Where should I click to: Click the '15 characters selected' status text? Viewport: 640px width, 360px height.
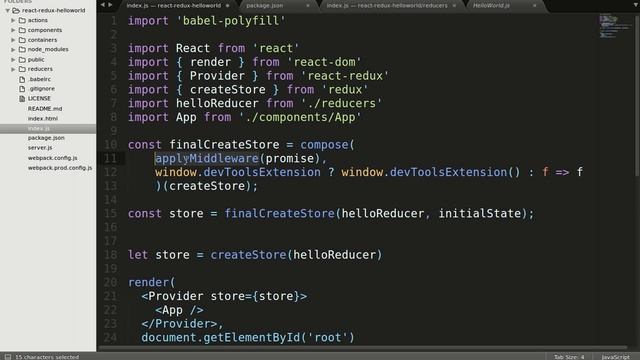47,357
